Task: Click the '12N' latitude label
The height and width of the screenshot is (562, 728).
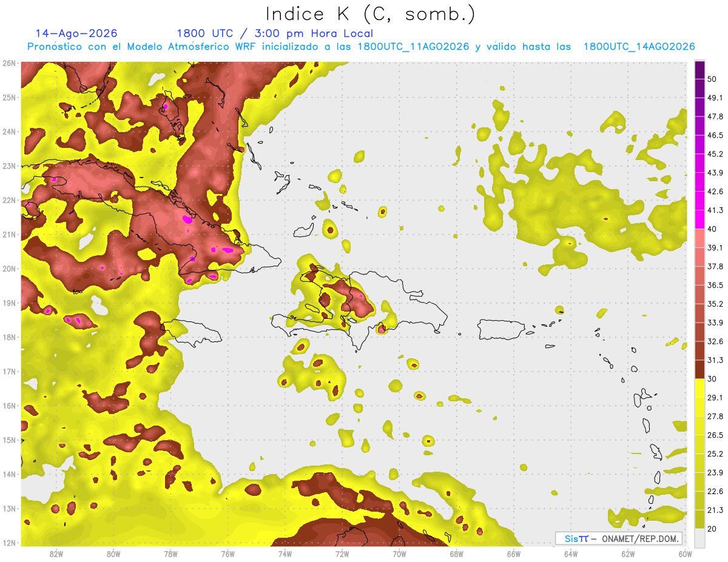Action: [9, 543]
